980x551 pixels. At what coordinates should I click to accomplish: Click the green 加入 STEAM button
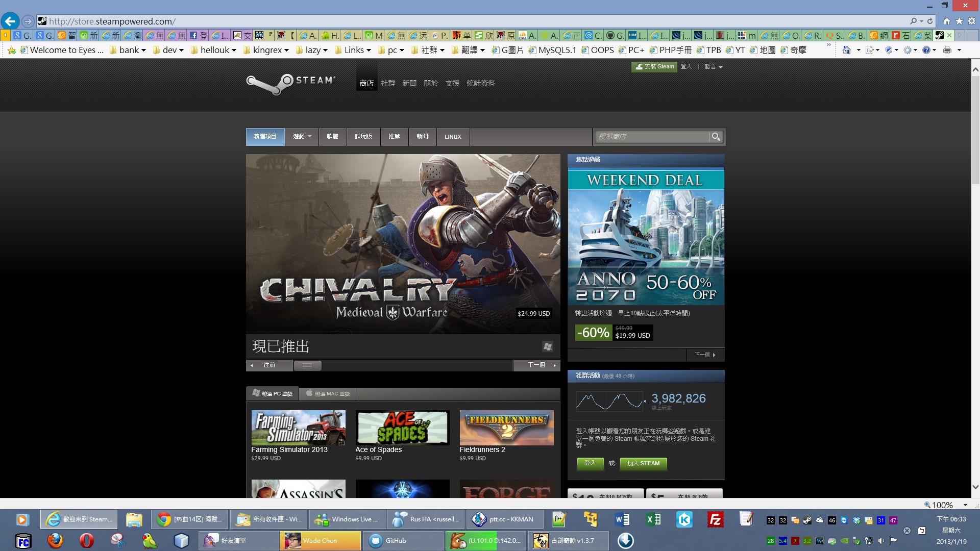[643, 463]
